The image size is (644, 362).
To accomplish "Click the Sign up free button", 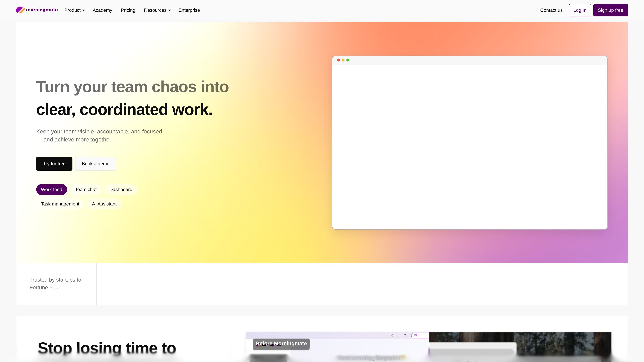I will [x=610, y=10].
